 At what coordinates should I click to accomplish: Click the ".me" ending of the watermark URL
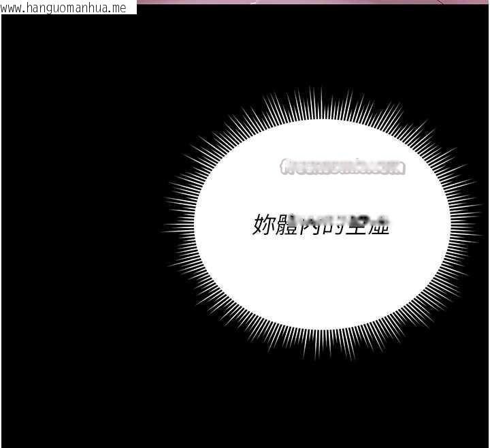[118, 7]
